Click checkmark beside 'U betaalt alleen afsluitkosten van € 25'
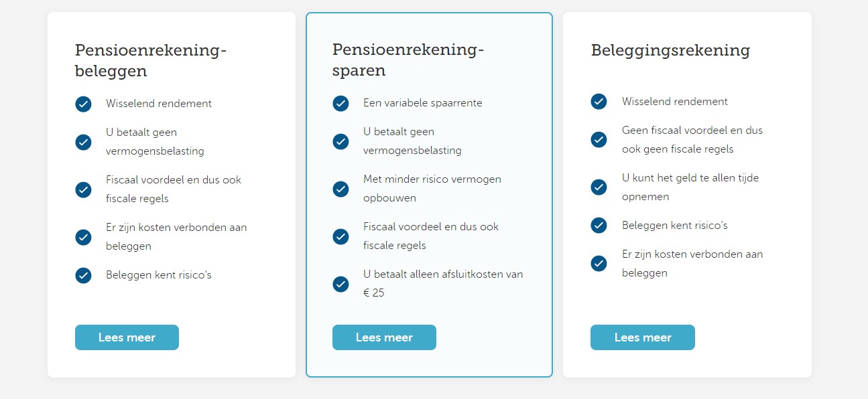 340,284
